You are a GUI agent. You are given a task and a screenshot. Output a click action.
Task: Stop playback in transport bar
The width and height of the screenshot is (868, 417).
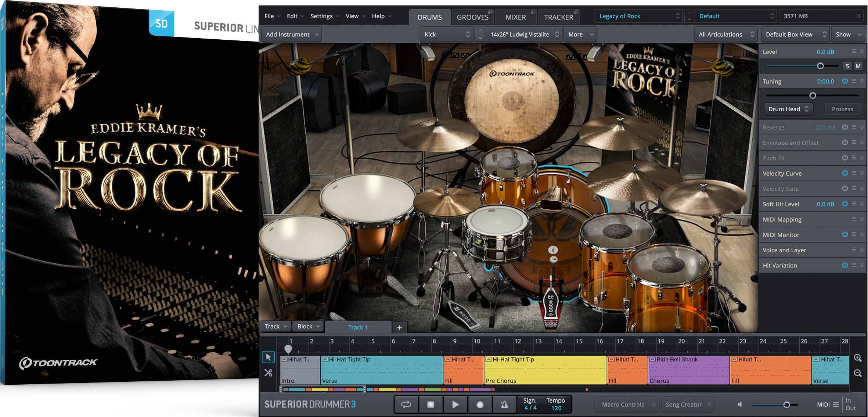pos(431,405)
